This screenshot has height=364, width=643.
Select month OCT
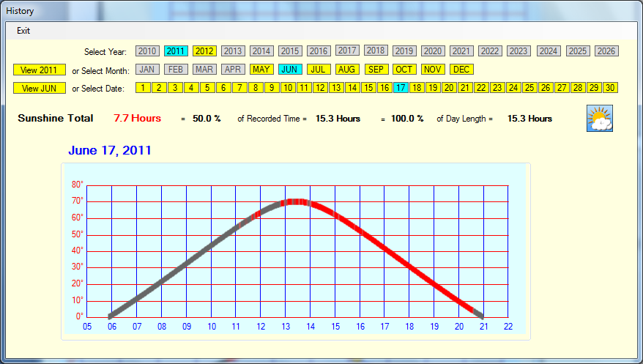(x=404, y=70)
